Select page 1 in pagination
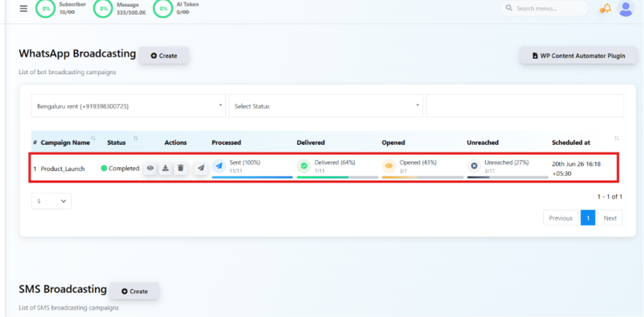Screen dimensions: 644x317 pos(588,218)
